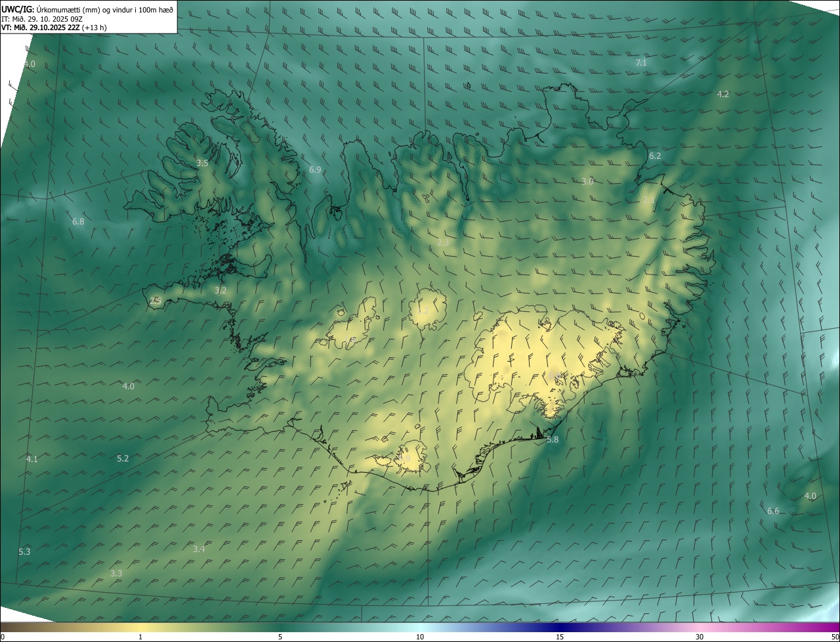Click the '50' tick label on the color scale

(x=835, y=637)
